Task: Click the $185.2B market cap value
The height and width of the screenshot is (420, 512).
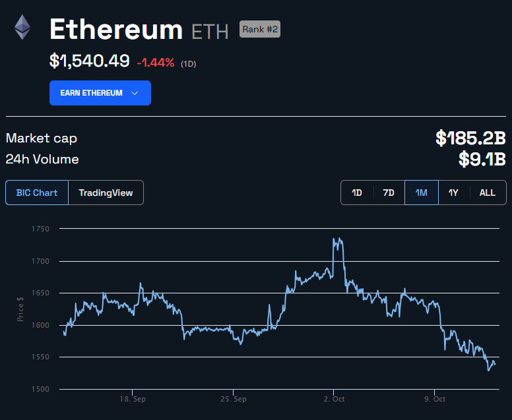Action: [470, 138]
